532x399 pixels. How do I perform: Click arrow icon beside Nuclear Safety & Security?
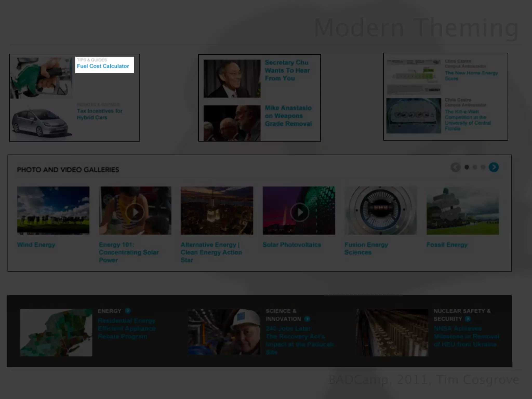pos(468,319)
